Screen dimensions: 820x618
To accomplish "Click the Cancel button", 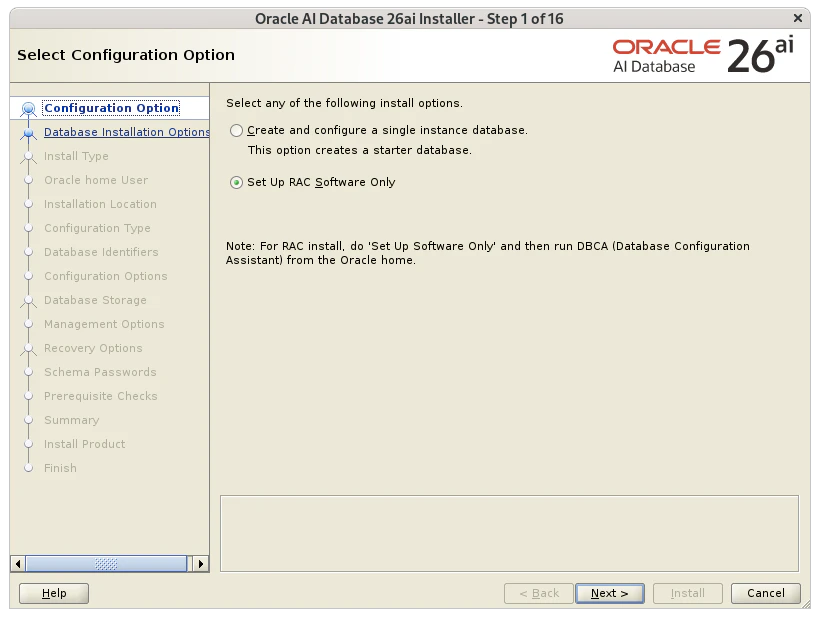I will click(766, 593).
